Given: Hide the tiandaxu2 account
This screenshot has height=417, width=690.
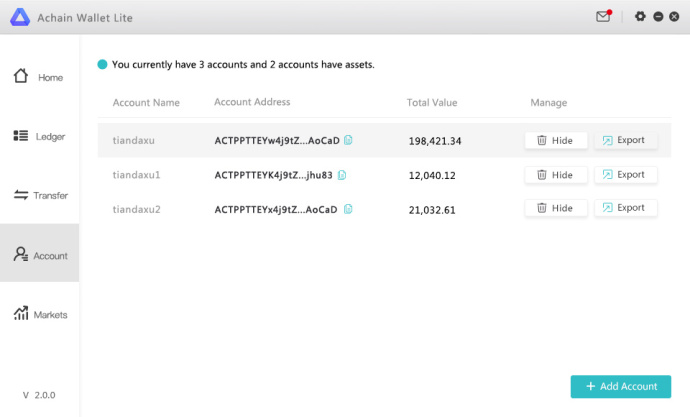Looking at the screenshot, I should click(x=556, y=208).
